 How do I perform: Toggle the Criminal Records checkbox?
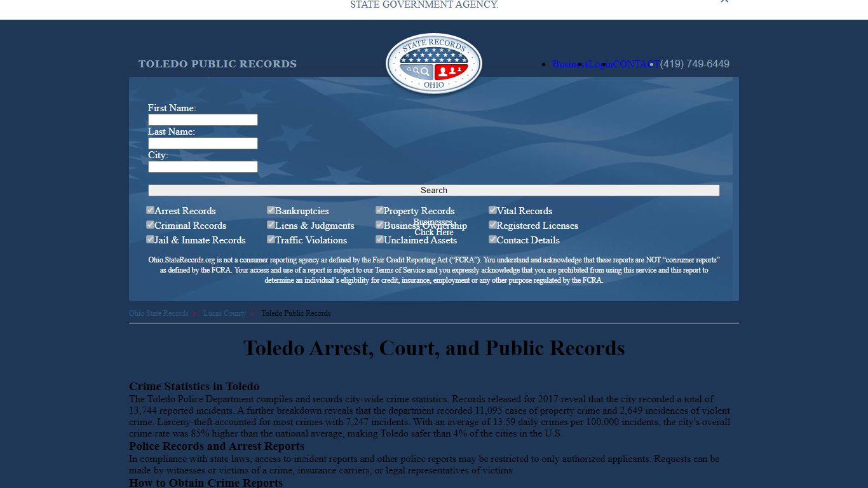(x=151, y=224)
